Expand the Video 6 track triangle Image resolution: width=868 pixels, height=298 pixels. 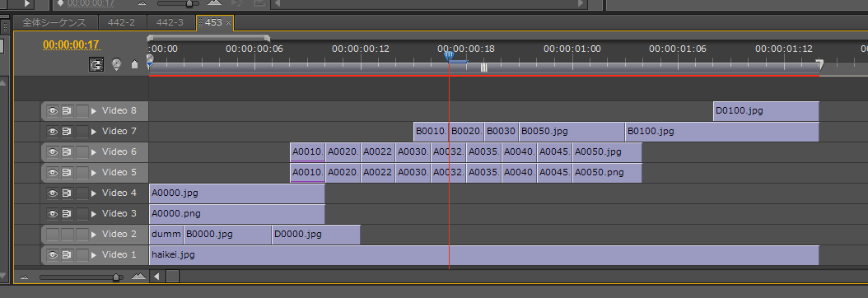(x=94, y=152)
